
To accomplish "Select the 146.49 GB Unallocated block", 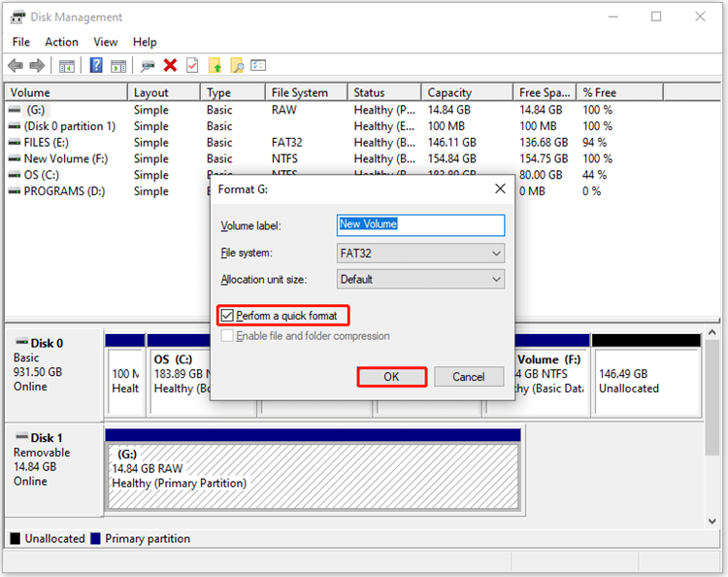I will (647, 381).
